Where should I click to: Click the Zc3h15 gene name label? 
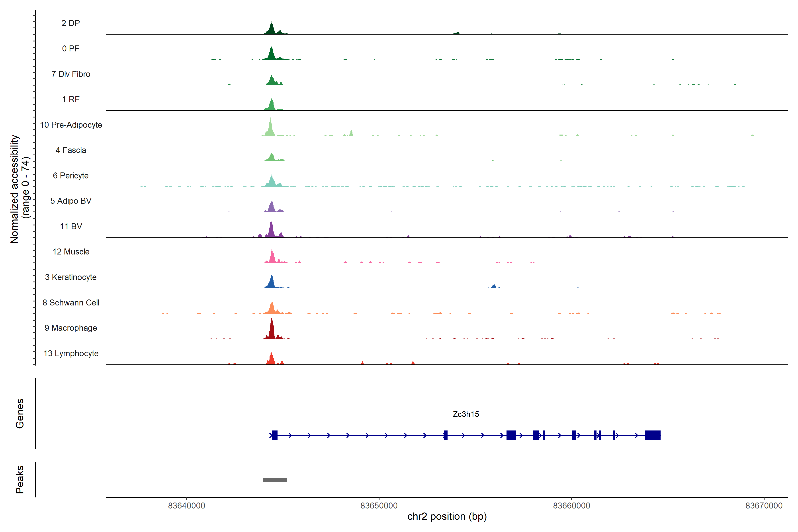click(465, 414)
